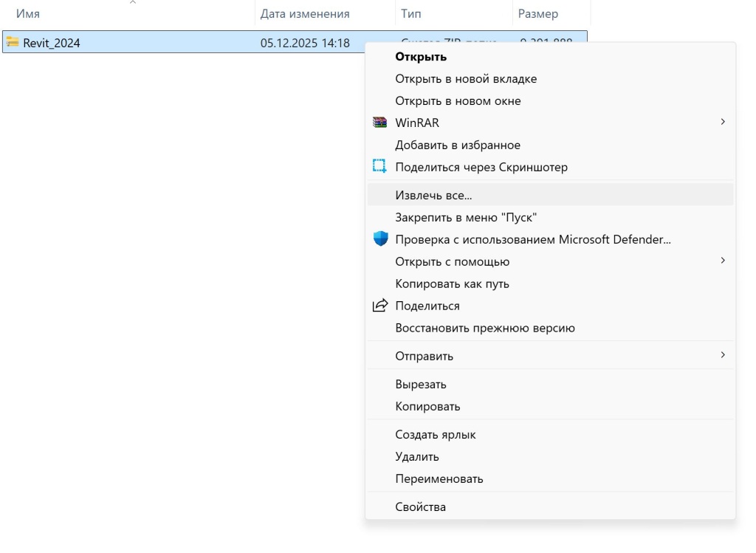This screenshot has width=756, height=553.
Task: Choose Восстановить прежнюю версию
Action: click(x=550, y=329)
